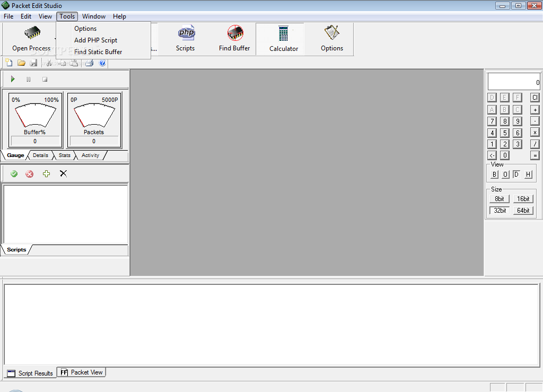Select 64bit calculator size

(x=523, y=210)
